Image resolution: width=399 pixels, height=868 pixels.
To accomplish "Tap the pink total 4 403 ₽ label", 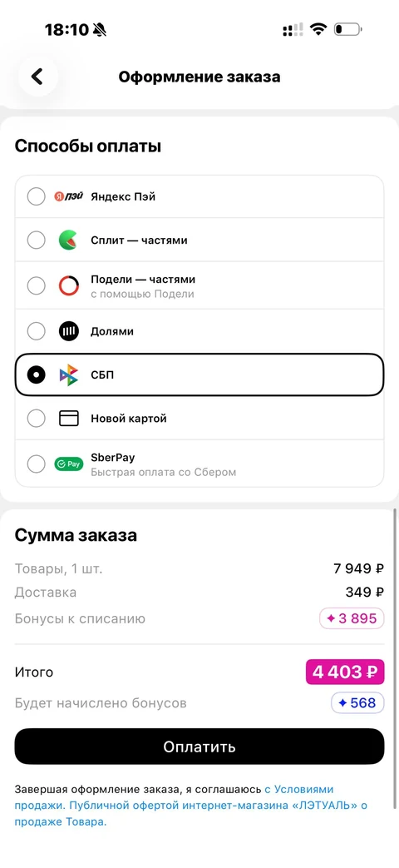I will click(x=346, y=672).
